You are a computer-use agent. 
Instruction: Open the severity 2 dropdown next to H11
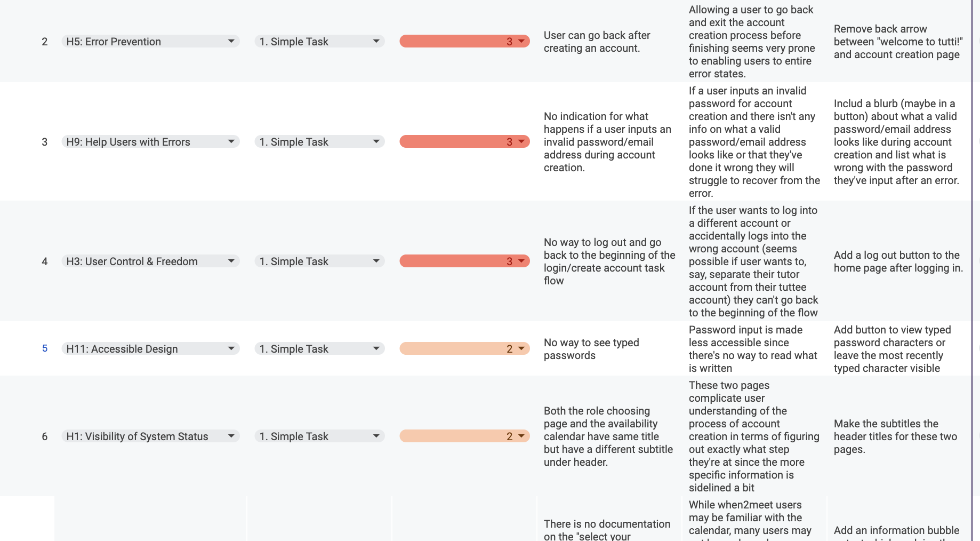tap(520, 348)
